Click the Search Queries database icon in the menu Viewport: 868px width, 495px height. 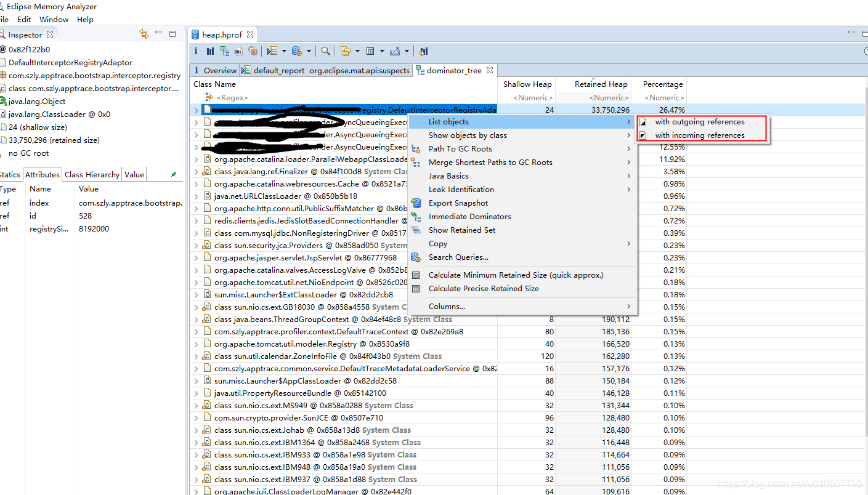[416, 257]
